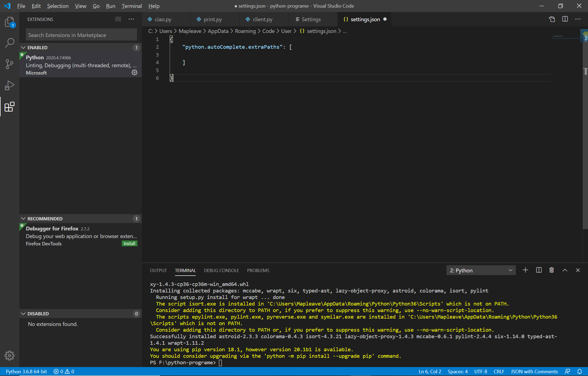The height and width of the screenshot is (376, 588).
Task: Open the Manage gear menu
Action: (10, 355)
